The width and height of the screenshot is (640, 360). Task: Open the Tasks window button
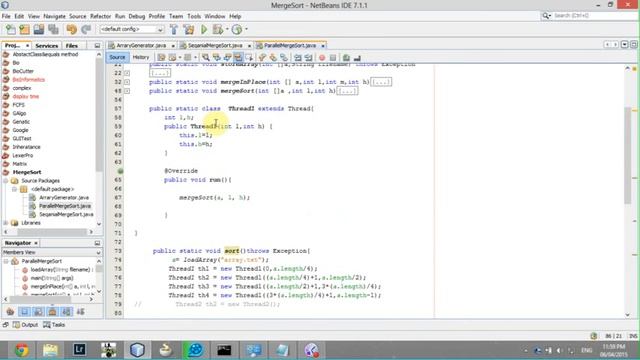(54, 325)
